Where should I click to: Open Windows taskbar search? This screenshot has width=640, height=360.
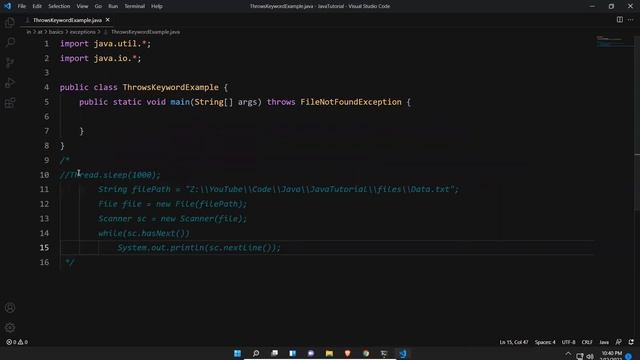pyautogui.click(x=256, y=353)
